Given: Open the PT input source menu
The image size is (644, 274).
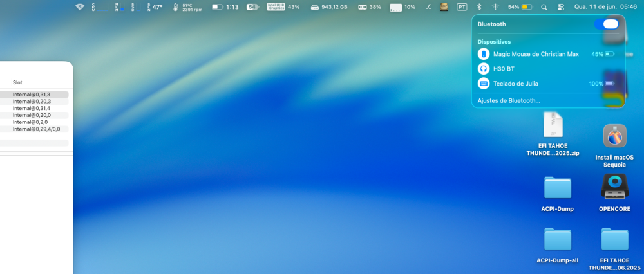Looking at the screenshot, I should pos(462,7).
